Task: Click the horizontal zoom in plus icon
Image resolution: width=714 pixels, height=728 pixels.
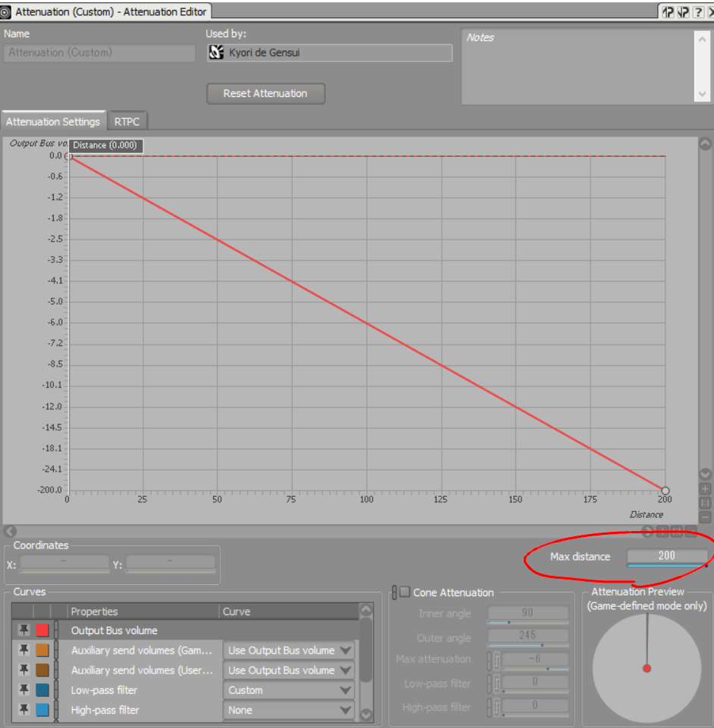Action: pos(662,531)
